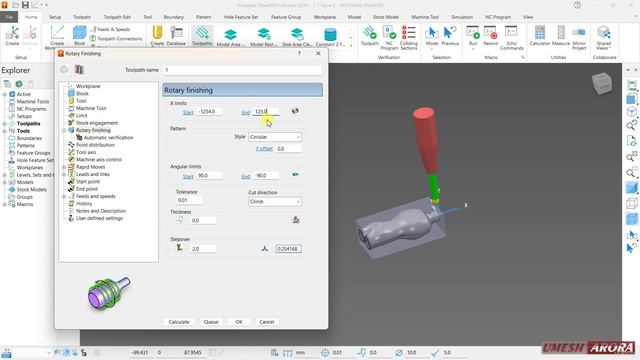Click the X limits End value field
This screenshot has height=360, width=640.
tap(266, 111)
